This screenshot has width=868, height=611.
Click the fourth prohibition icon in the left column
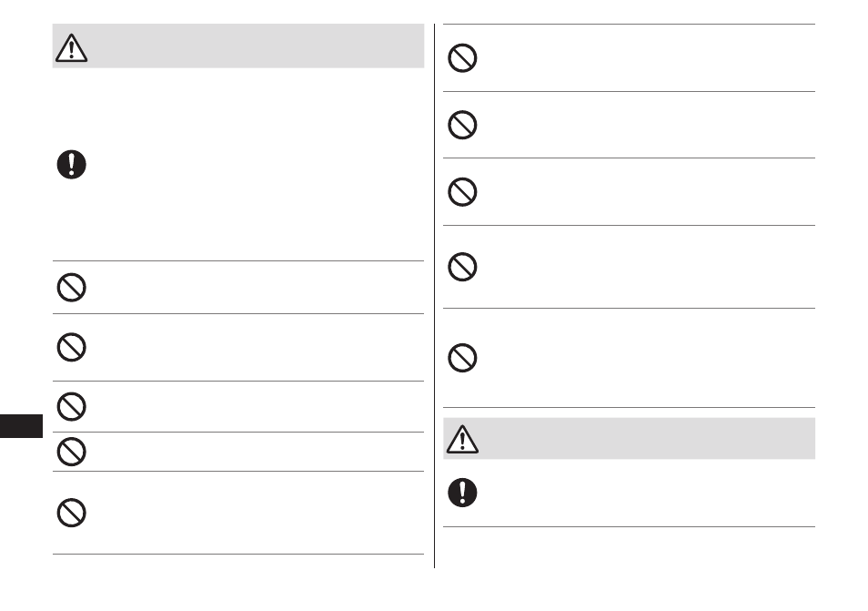coord(71,452)
